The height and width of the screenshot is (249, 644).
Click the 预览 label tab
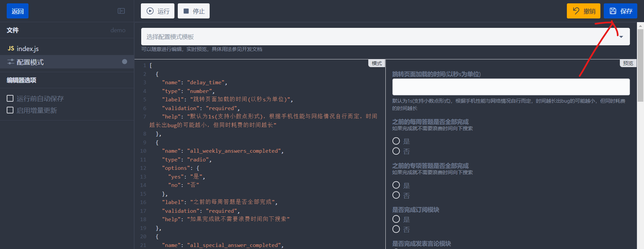click(628, 63)
